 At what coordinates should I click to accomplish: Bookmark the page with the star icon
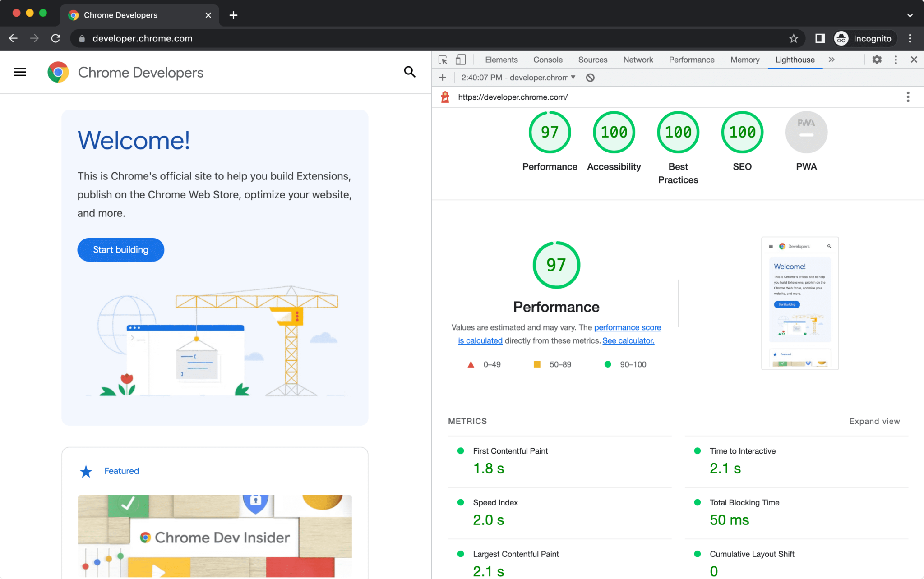coord(793,38)
